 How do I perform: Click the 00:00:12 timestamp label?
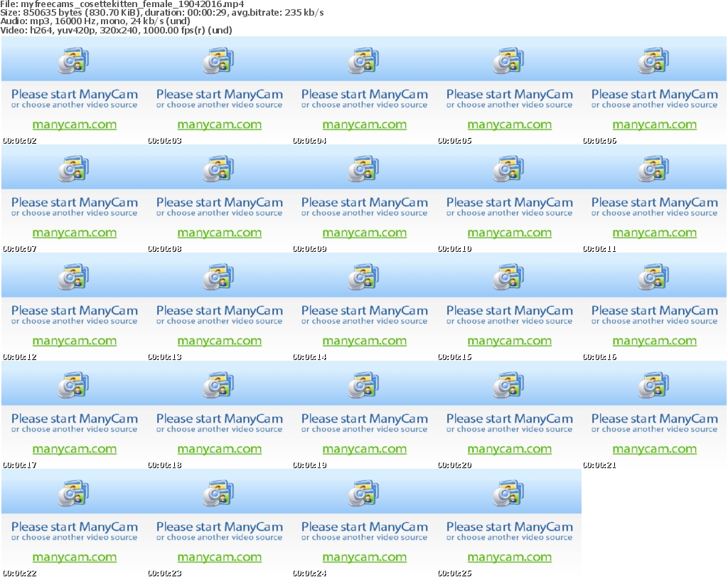pyautogui.click(x=19, y=356)
